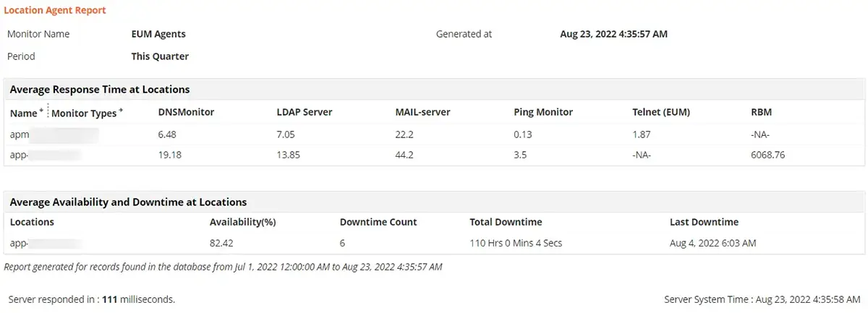This screenshot has height=313, width=868.
Task: Select the Downtime Count column header
Action: [x=378, y=222]
